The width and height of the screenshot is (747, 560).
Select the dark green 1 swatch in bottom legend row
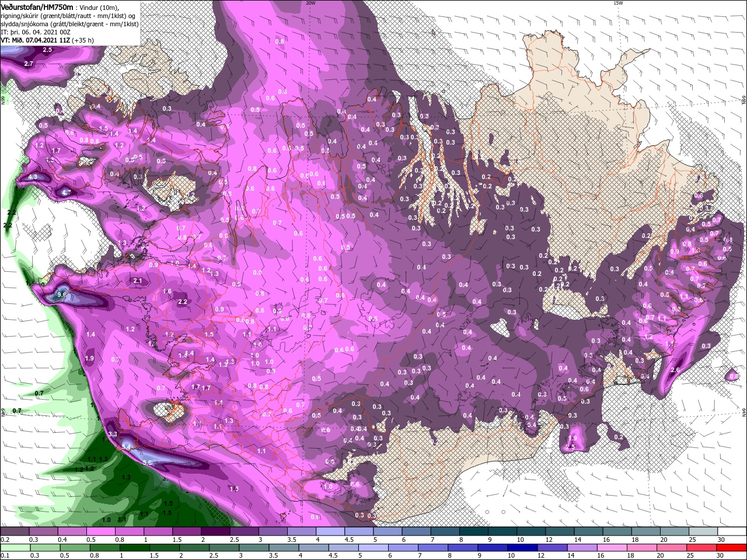135,548
